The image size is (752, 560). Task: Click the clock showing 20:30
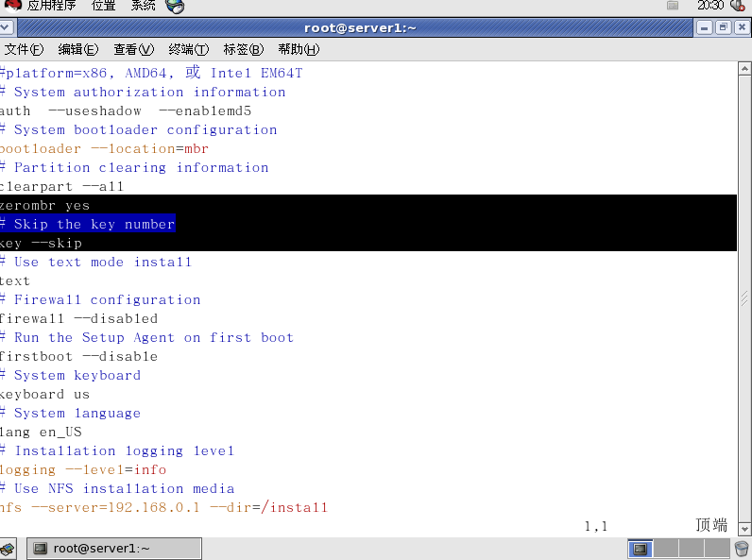coord(710,6)
